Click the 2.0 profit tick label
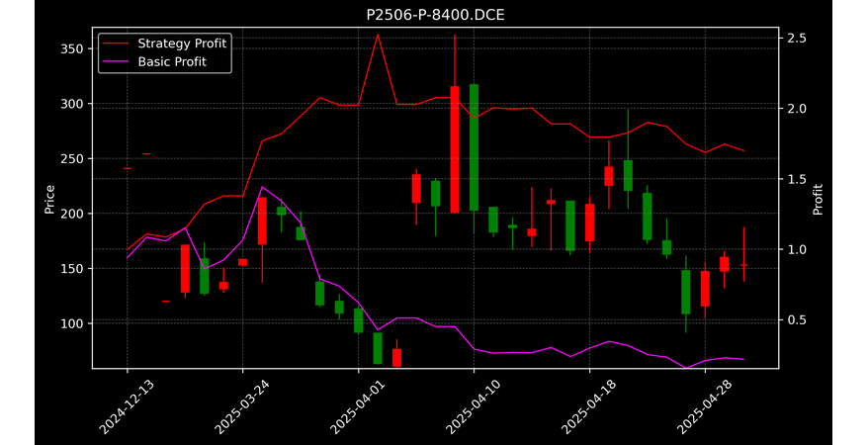 796,109
